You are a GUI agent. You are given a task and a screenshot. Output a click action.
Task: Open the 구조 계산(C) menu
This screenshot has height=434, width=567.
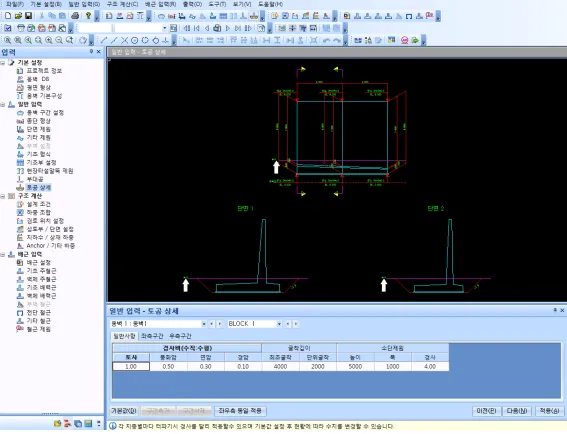122,4
